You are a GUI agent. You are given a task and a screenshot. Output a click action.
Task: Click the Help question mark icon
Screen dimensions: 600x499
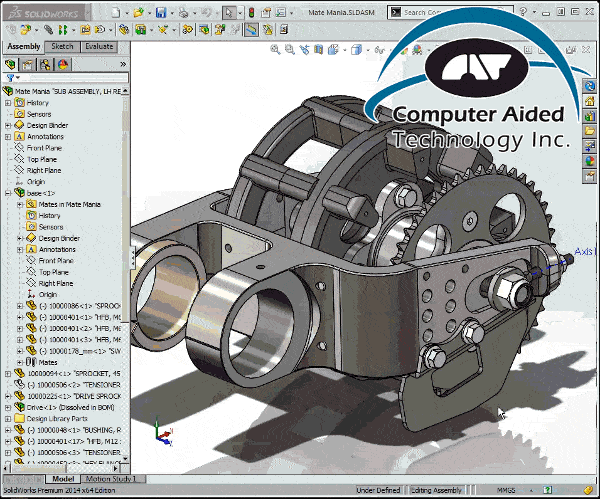(523, 12)
